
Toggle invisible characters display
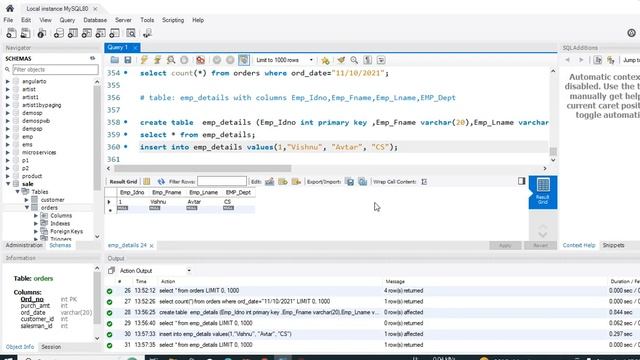(x=368, y=60)
